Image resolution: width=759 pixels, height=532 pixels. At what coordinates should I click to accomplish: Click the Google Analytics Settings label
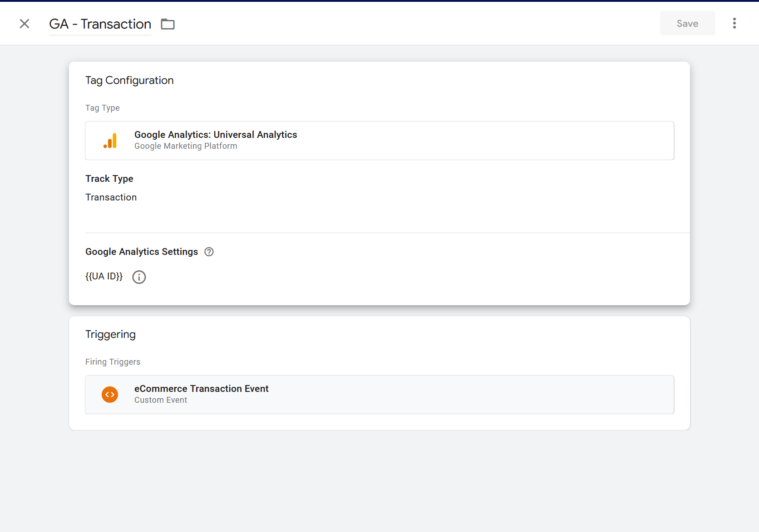pyautogui.click(x=142, y=252)
